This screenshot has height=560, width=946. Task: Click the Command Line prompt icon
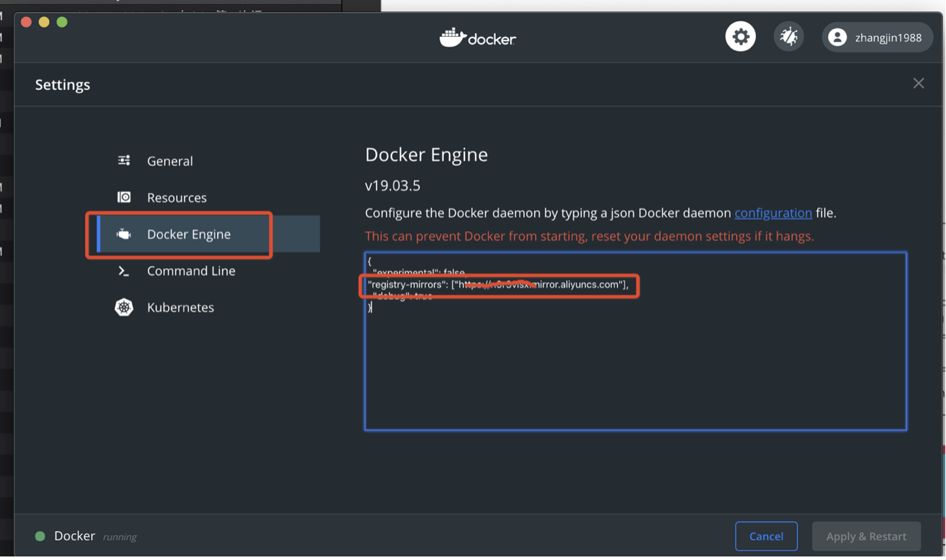click(124, 271)
